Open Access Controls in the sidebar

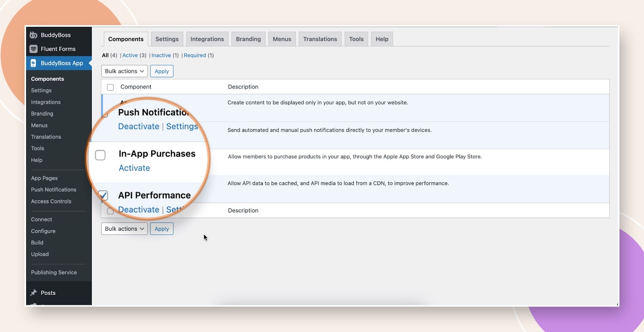(51, 201)
